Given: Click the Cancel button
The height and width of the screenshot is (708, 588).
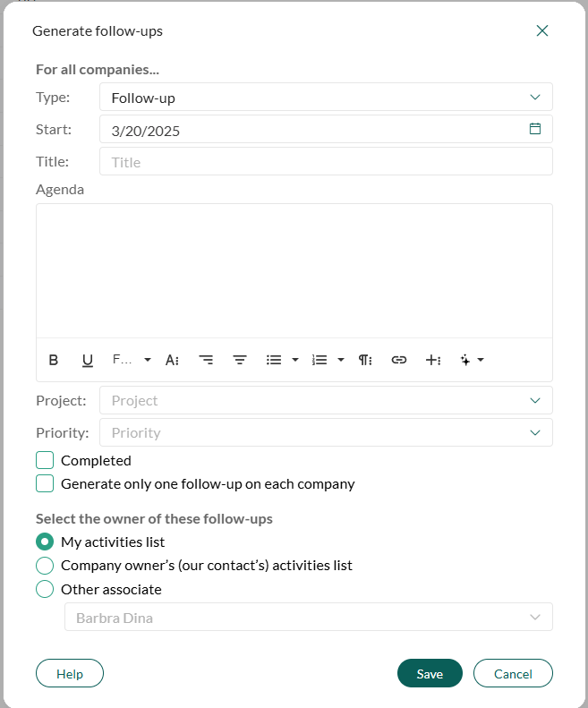Looking at the screenshot, I should click(x=513, y=673).
